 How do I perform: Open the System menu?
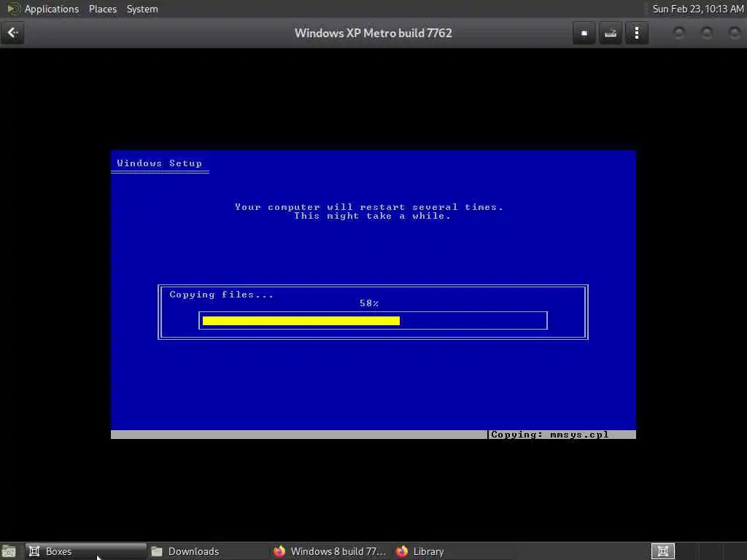coord(142,9)
